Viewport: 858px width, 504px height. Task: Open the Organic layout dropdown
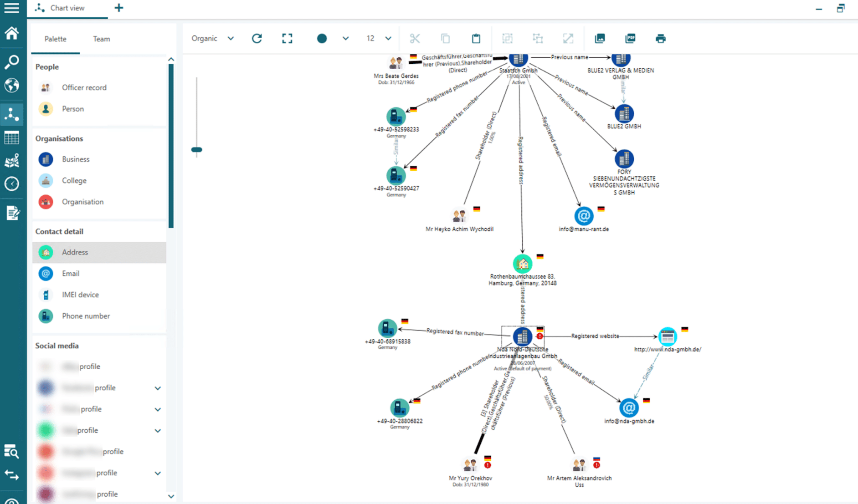231,39
